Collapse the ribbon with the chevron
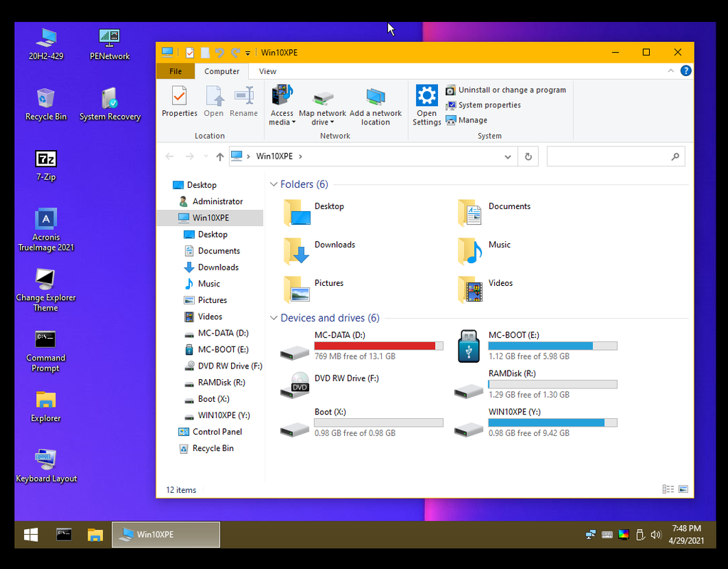Viewport: 728px width, 569px height. [x=671, y=71]
